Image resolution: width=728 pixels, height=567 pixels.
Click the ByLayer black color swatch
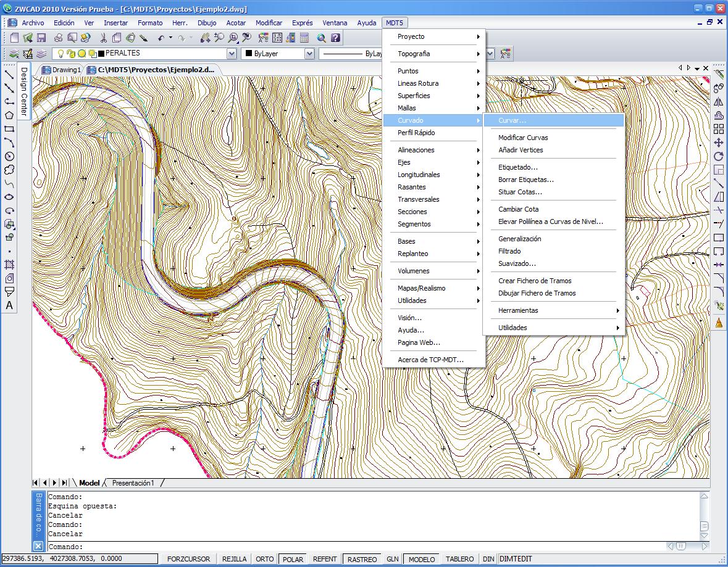(249, 53)
